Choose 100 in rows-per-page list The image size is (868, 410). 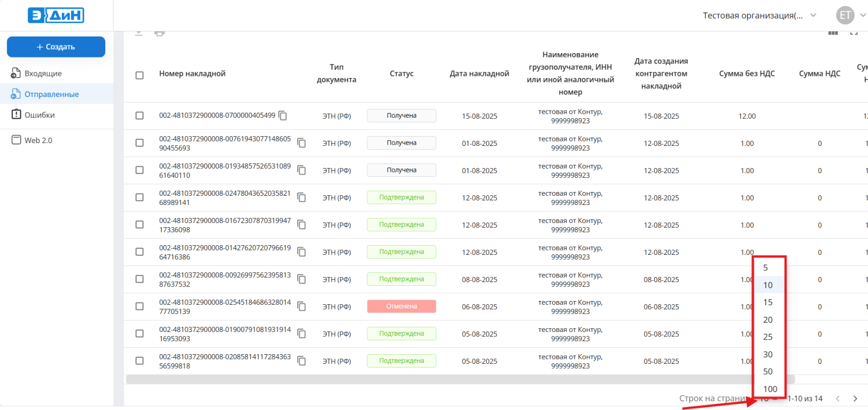pyautogui.click(x=770, y=389)
